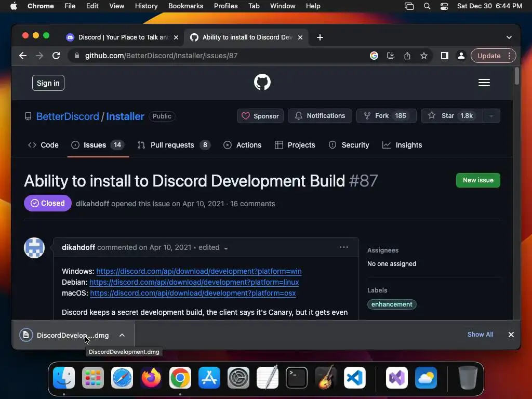
Task: Bookmark this page with the star icon
Action: [x=424, y=56]
